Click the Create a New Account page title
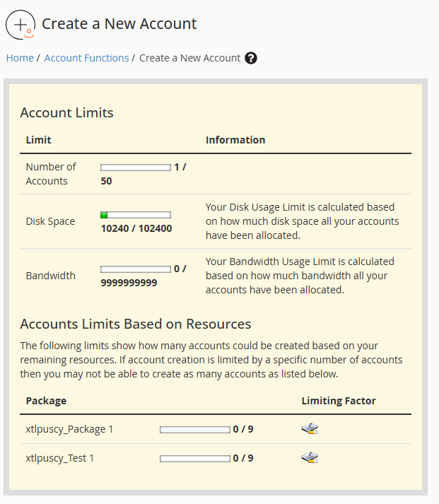This screenshot has height=504, width=439. point(119,23)
